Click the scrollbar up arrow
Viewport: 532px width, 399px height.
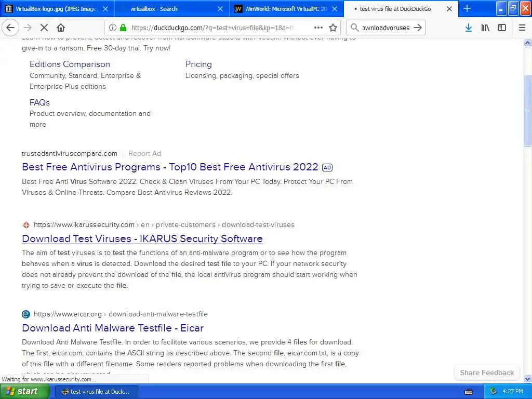[x=528, y=43]
